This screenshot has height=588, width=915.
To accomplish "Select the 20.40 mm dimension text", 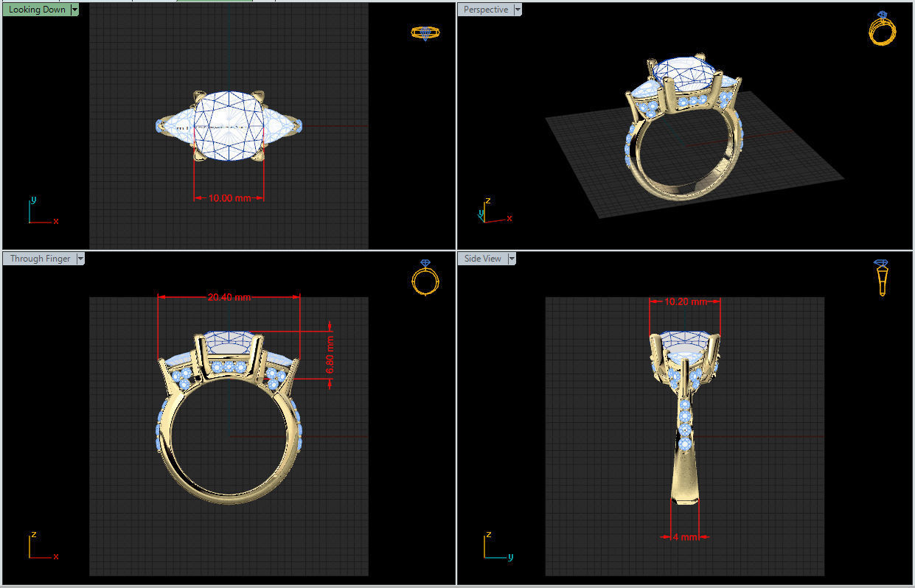I will (x=229, y=297).
